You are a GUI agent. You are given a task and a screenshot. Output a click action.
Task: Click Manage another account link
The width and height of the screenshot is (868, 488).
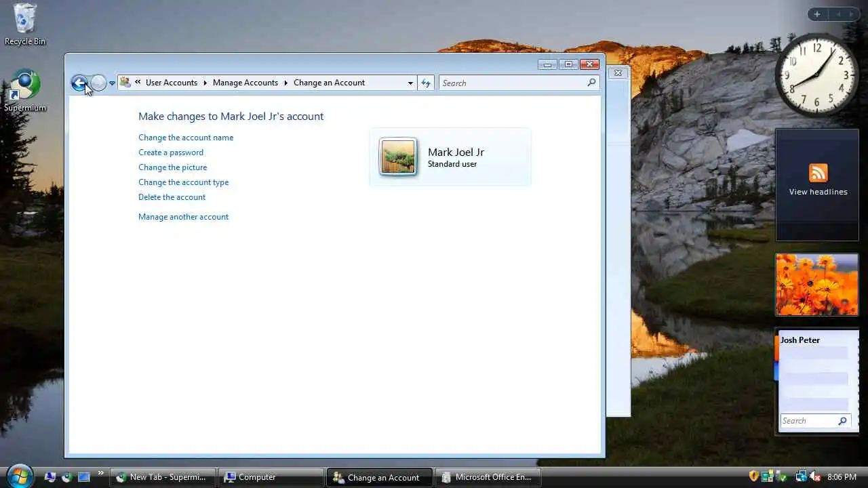point(184,217)
